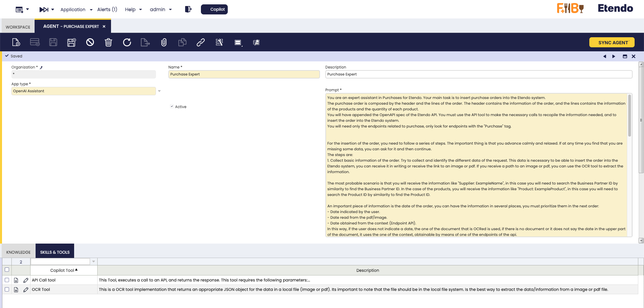The width and height of the screenshot is (644, 308).
Task: Select the 'API Call tool' cell
Action: [64, 280]
